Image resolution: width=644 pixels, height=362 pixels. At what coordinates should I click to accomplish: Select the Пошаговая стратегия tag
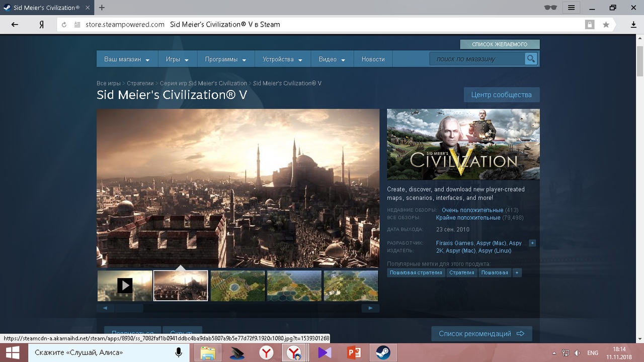416,273
